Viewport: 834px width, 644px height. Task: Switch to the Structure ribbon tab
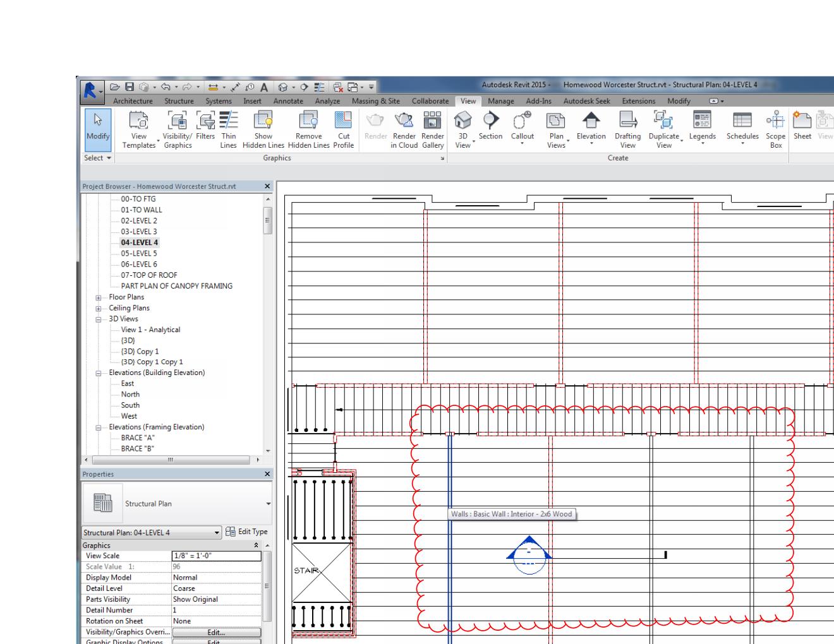(x=179, y=100)
